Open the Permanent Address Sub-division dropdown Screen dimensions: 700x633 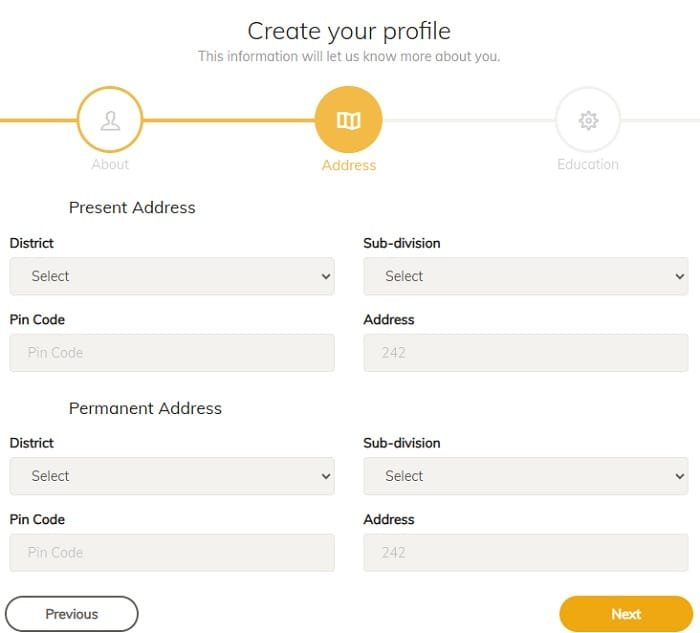point(526,476)
